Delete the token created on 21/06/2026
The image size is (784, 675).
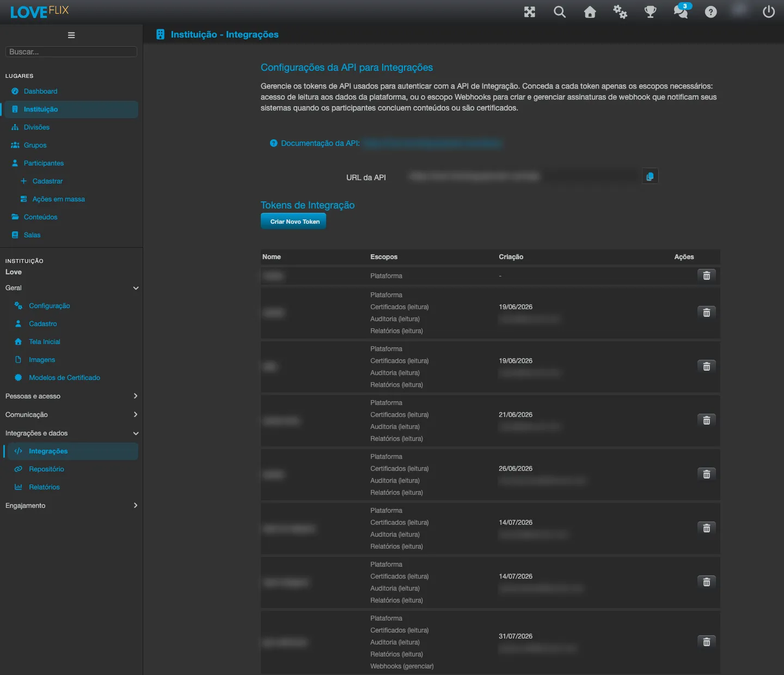coord(707,420)
